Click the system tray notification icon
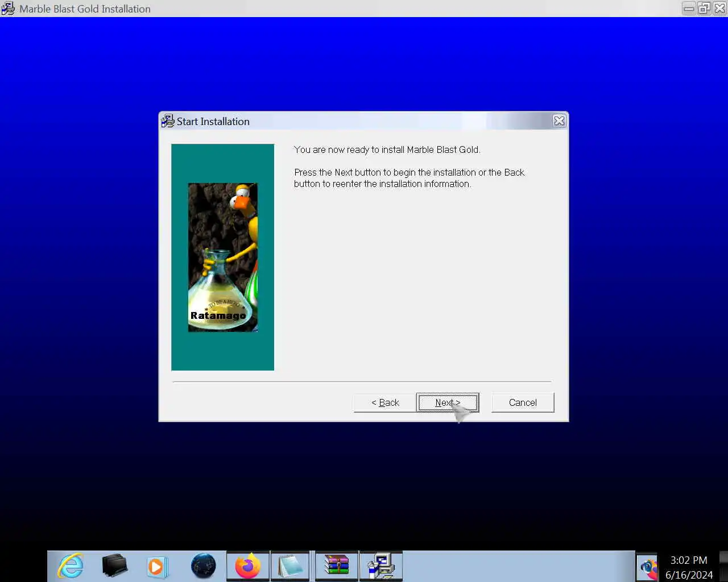The width and height of the screenshot is (728, 582). 647,567
